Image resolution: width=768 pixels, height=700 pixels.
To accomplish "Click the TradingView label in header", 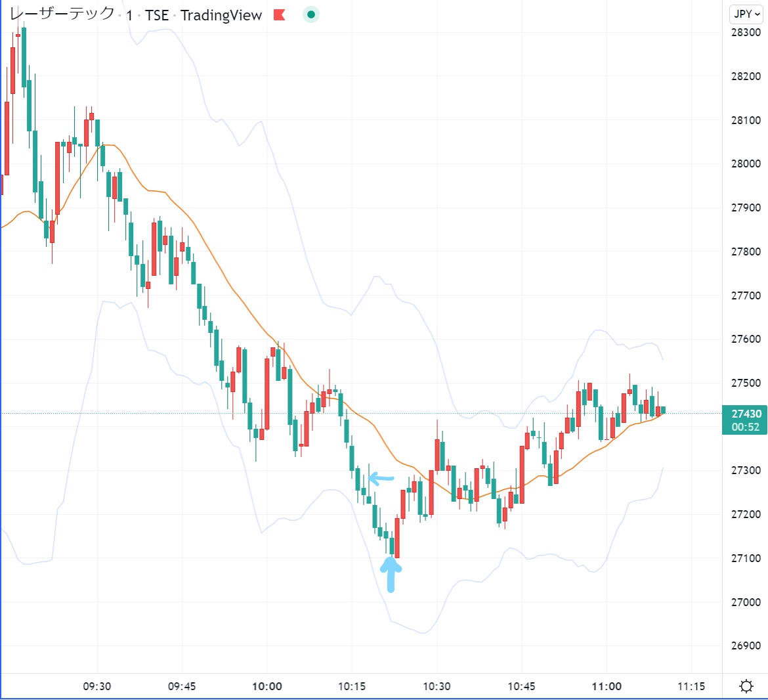I will click(x=221, y=15).
